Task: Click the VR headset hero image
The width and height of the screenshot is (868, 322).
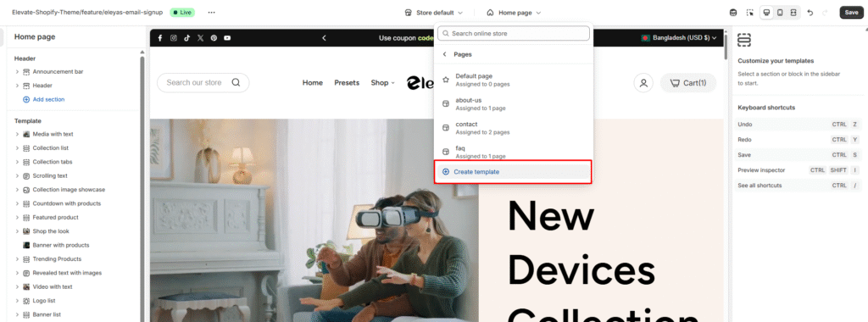Action: pos(314,220)
